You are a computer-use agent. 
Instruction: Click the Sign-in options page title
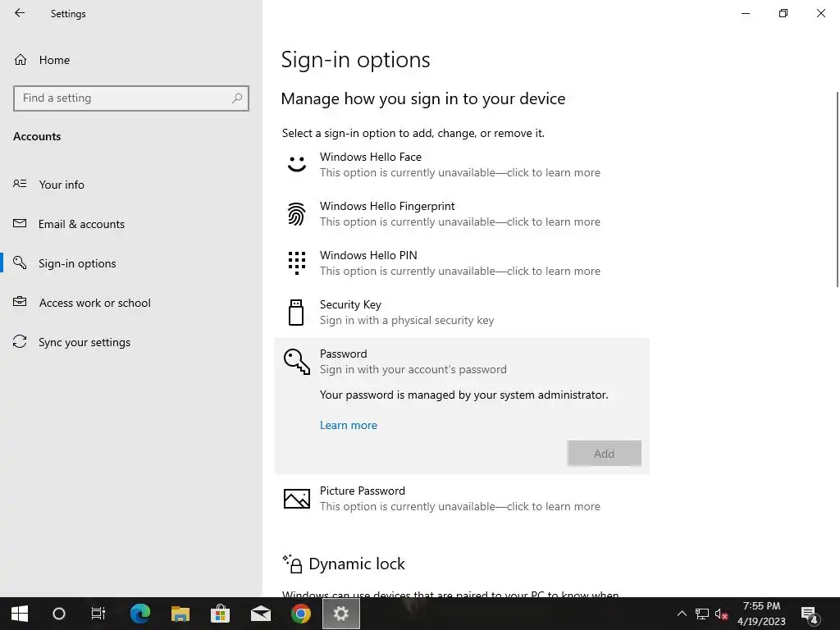(x=356, y=59)
